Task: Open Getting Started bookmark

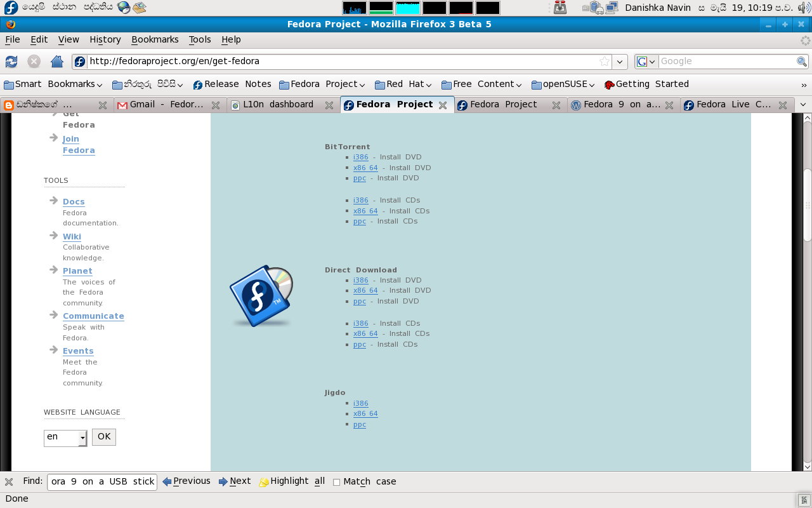Action: coord(646,84)
